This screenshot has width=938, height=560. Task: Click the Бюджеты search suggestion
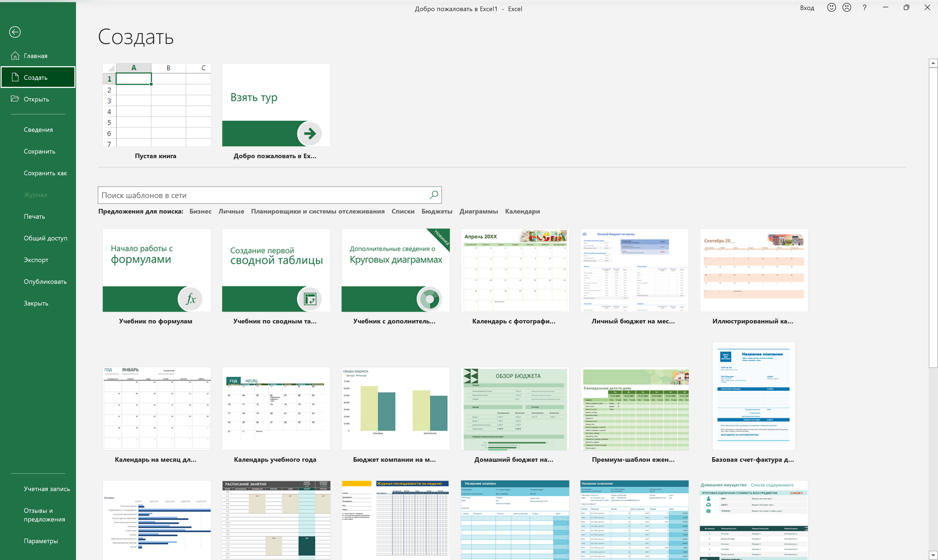(x=437, y=211)
